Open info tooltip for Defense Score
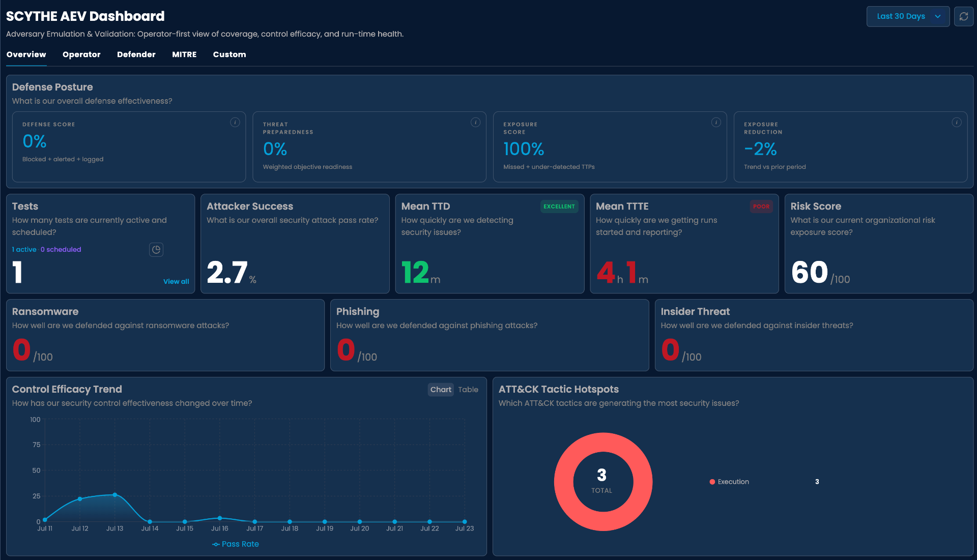The image size is (977, 560). [x=235, y=122]
